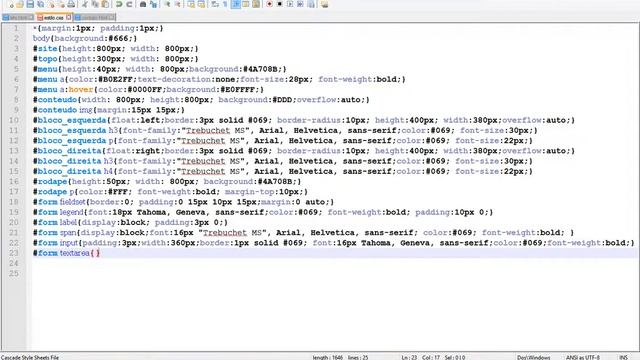Screen dimensions: 640x360
Task: Click the #form input selector on line 22
Action: tap(56, 242)
